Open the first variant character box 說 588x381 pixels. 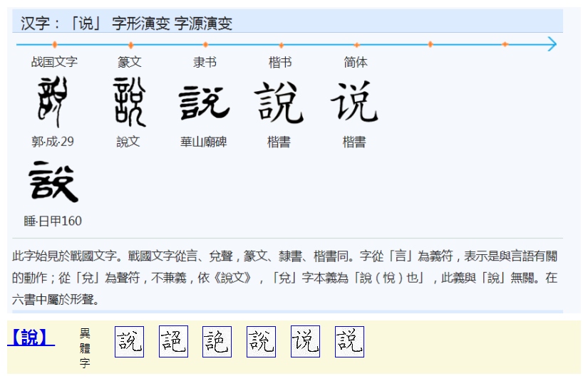coord(130,342)
